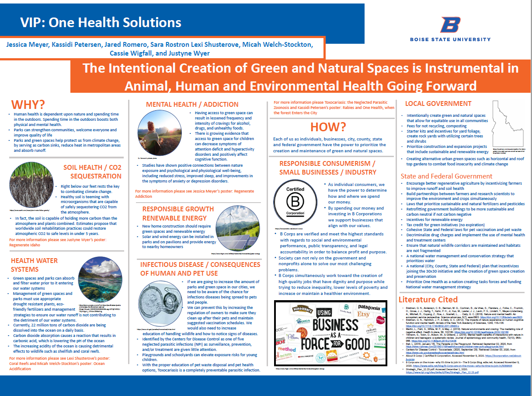Click the "VIP: One Health Solutions" header title

[x=101, y=23]
